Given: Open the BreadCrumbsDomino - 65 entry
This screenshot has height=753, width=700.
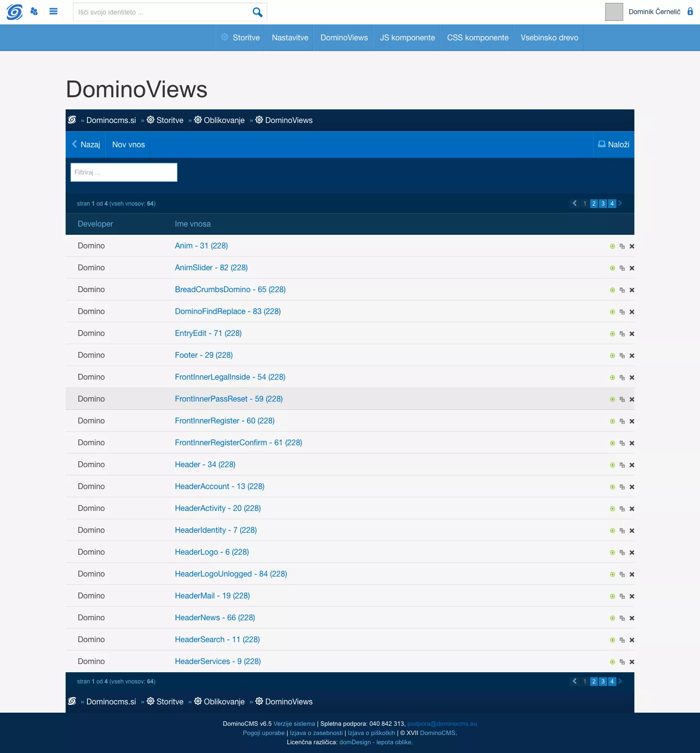Looking at the screenshot, I should [x=230, y=289].
